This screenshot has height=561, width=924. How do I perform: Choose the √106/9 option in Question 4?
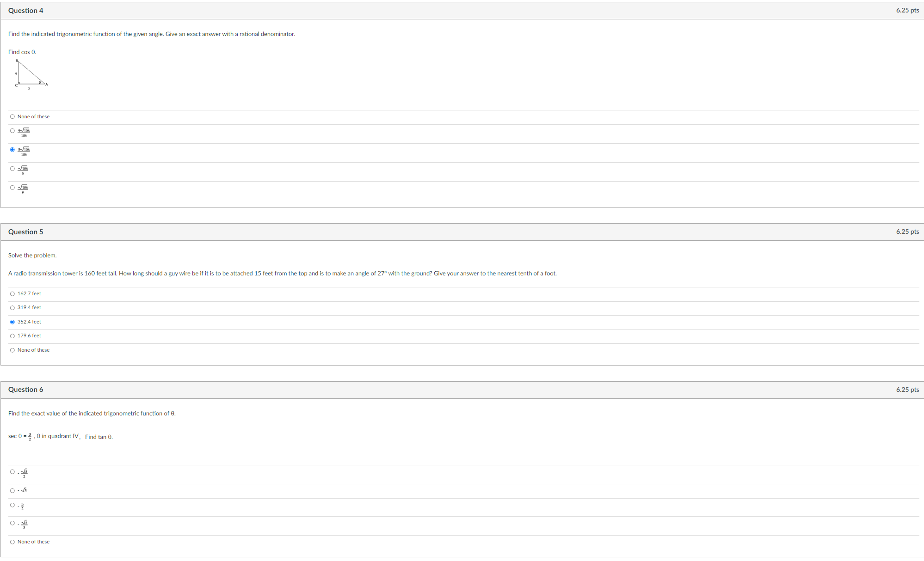(x=12, y=188)
